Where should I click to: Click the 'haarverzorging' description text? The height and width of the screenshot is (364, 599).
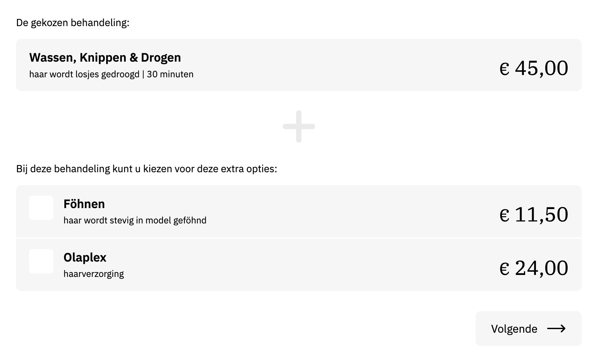94,274
